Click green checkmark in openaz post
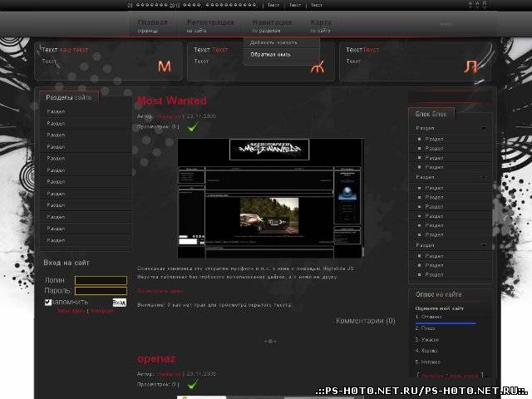Viewport: 532px width, 399px height. point(193,384)
